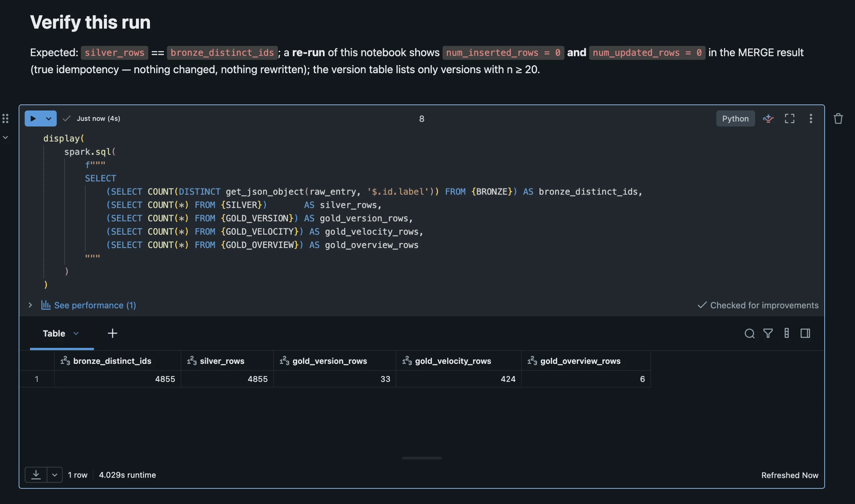Open download options dropdown arrow
855x504 pixels.
coord(54,474)
